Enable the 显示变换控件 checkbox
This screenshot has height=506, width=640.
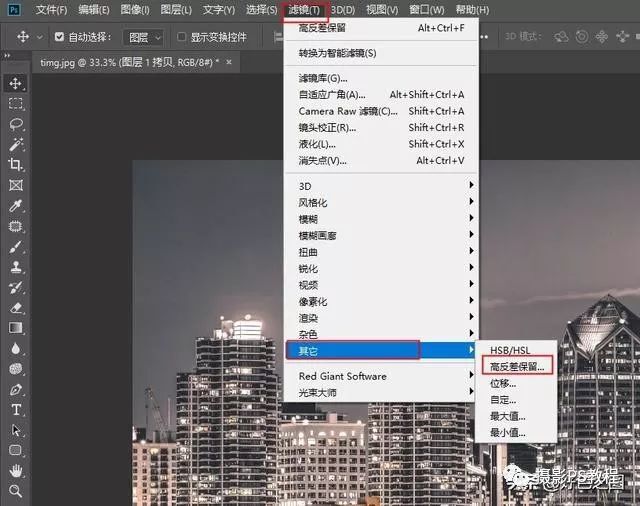(182, 37)
